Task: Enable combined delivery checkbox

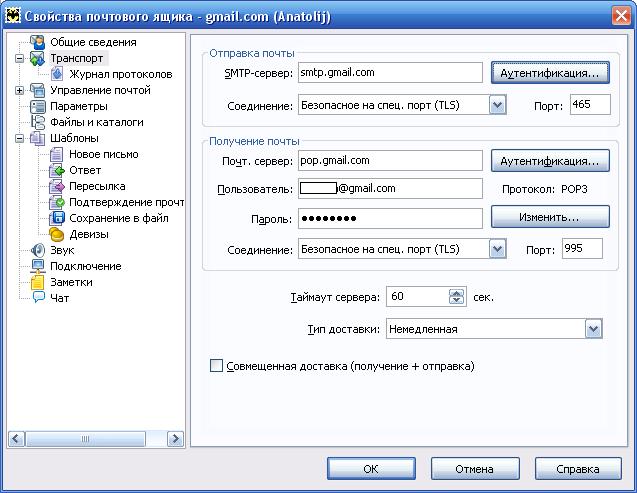Action: [216, 365]
